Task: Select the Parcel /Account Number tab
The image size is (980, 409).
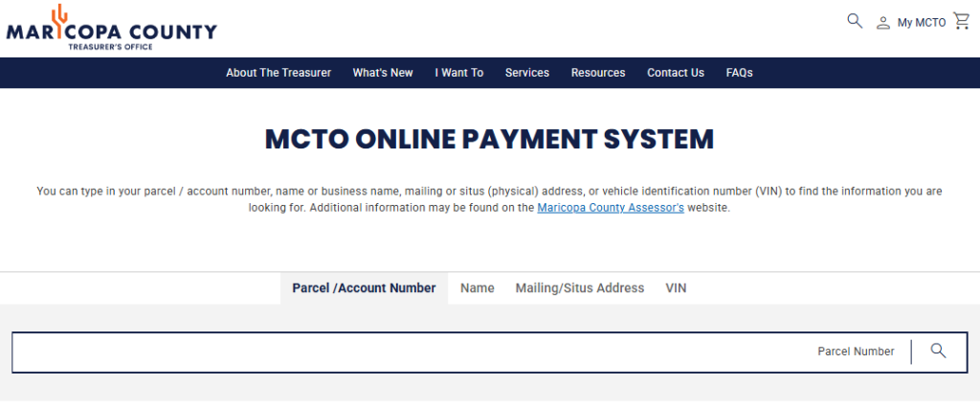Action: pos(364,288)
